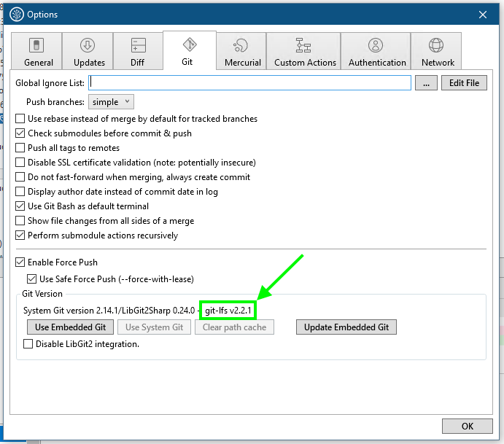This screenshot has height=444, width=504.
Task: Click the Global Ignore List text field
Action: (249, 83)
